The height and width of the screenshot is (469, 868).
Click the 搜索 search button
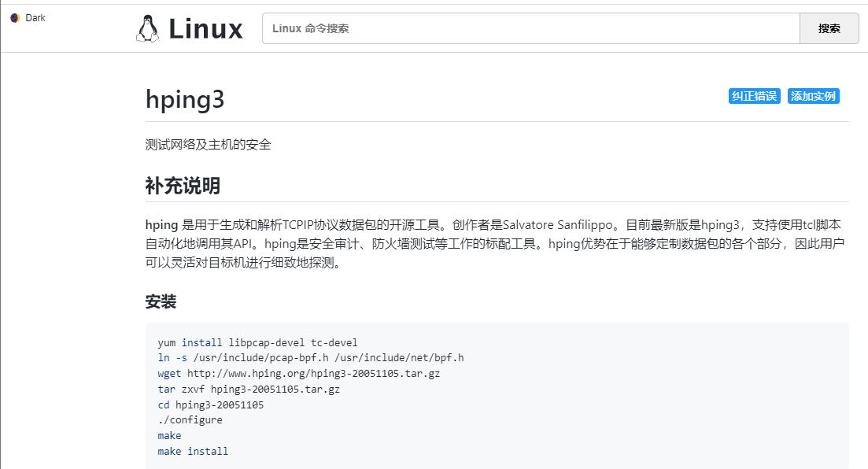pos(829,28)
